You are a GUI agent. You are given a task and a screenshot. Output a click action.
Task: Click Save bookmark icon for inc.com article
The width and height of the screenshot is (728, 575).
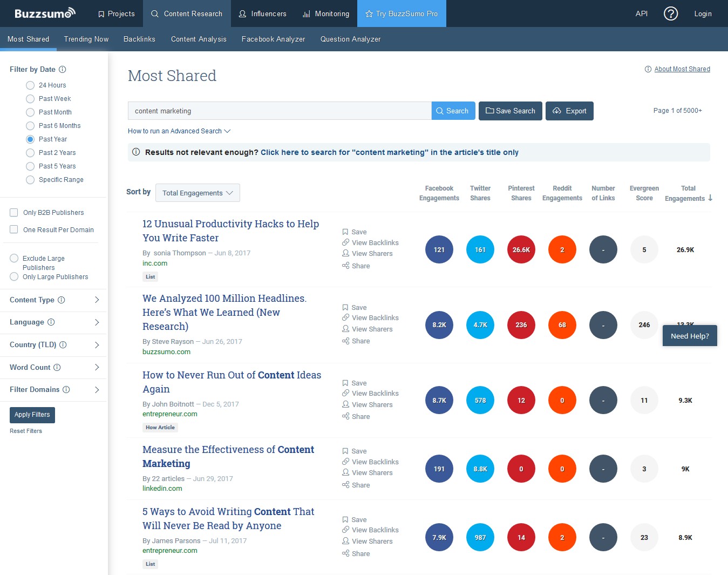pyautogui.click(x=345, y=232)
